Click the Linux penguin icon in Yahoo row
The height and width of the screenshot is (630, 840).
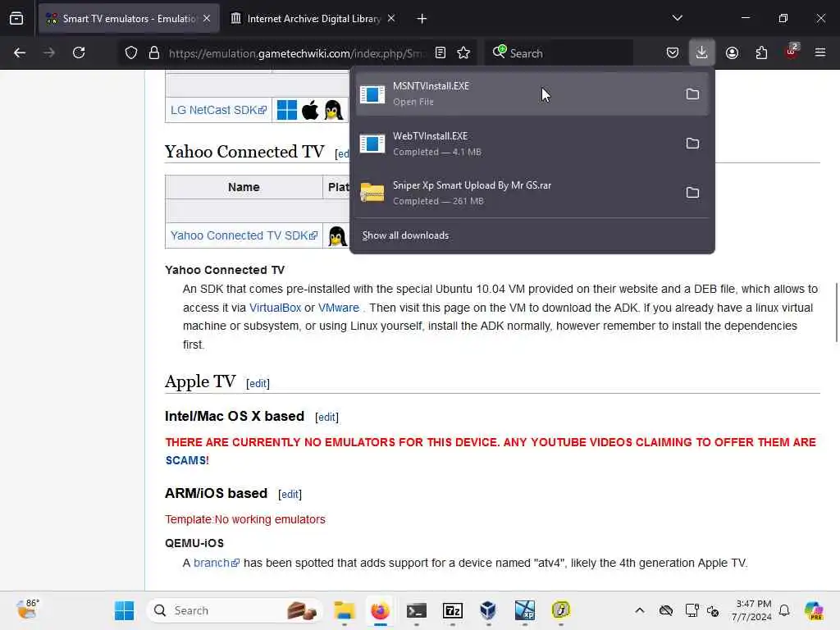tap(337, 236)
